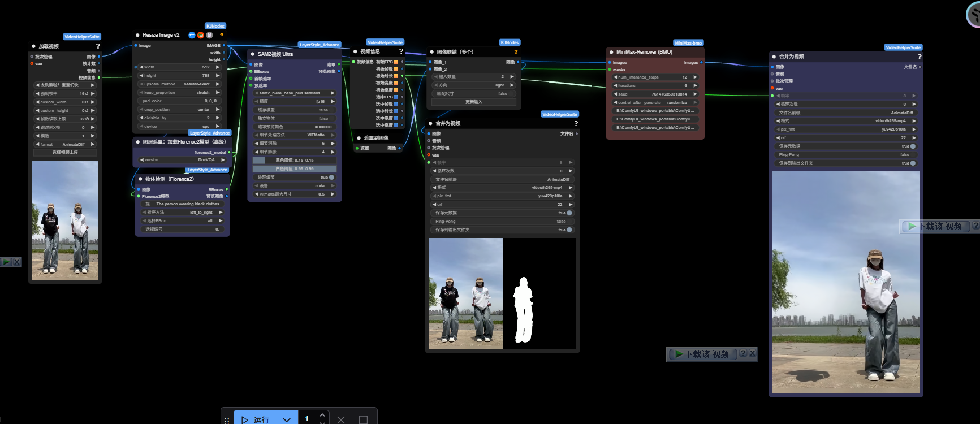The height and width of the screenshot is (424, 980).
Task: Open the 排序方法 dropdown showing left_to_right
Action: pos(182,213)
